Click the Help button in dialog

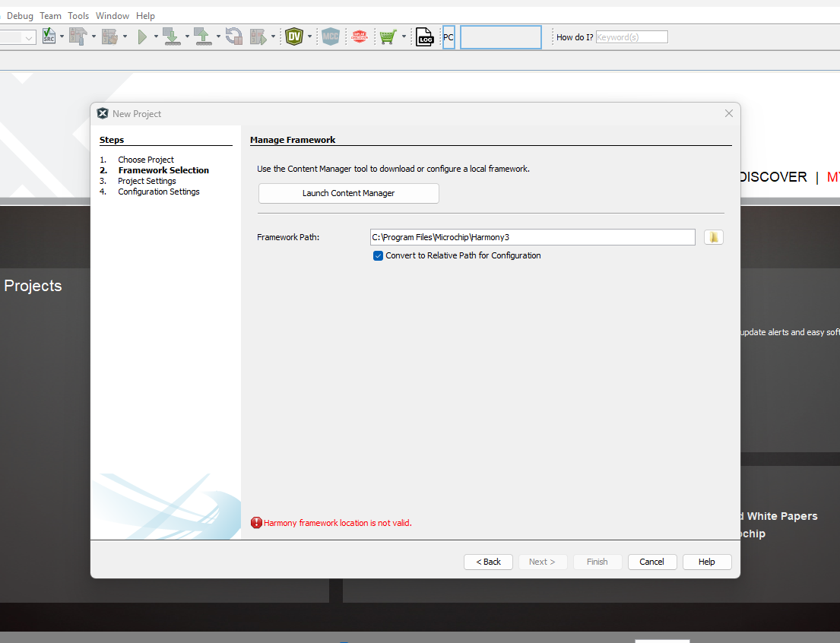click(x=707, y=562)
